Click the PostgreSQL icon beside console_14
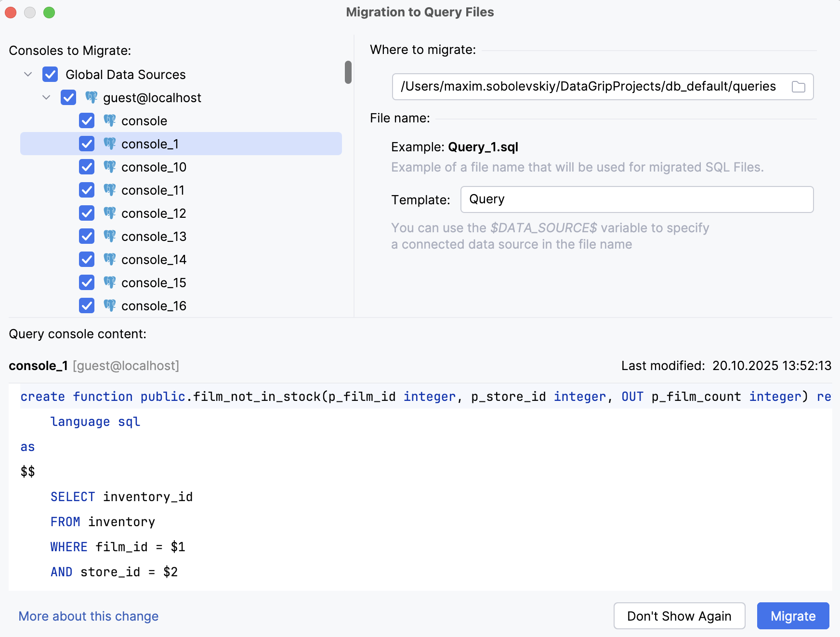Screen dimensions: 840x637 110,260
